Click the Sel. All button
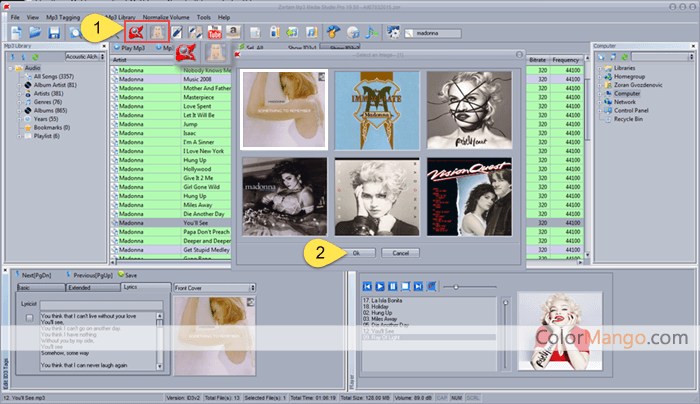700x404 pixels. (x=253, y=48)
